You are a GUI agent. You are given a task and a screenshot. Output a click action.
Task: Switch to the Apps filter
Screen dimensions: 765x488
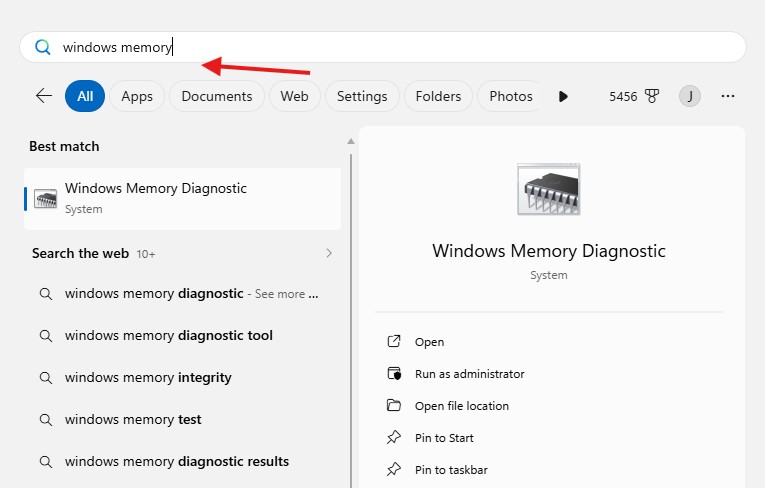[x=137, y=96]
